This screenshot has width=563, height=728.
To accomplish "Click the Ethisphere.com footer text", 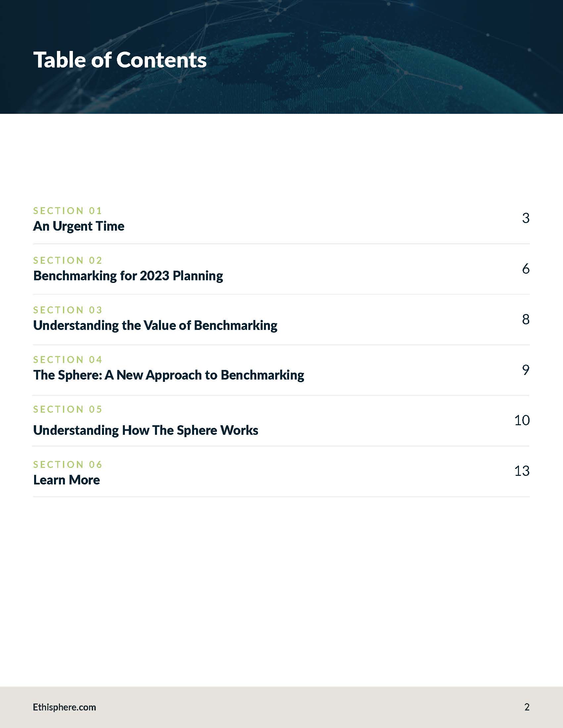I will (64, 707).
